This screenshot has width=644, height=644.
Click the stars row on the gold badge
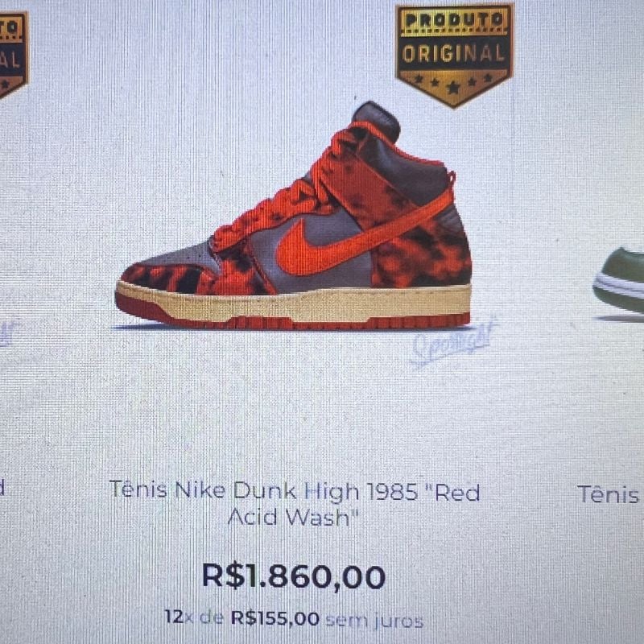tap(453, 84)
